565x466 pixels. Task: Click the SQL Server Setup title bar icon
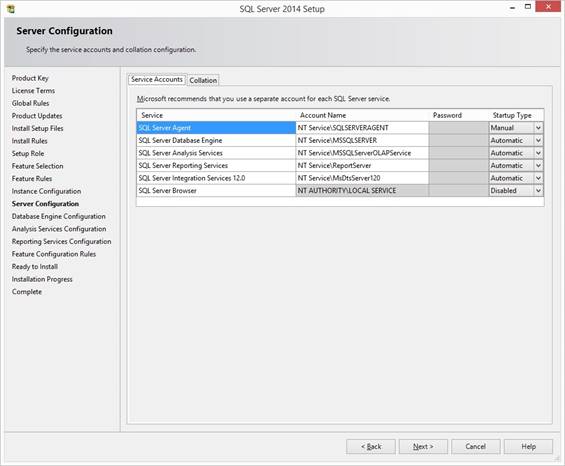[x=11, y=9]
